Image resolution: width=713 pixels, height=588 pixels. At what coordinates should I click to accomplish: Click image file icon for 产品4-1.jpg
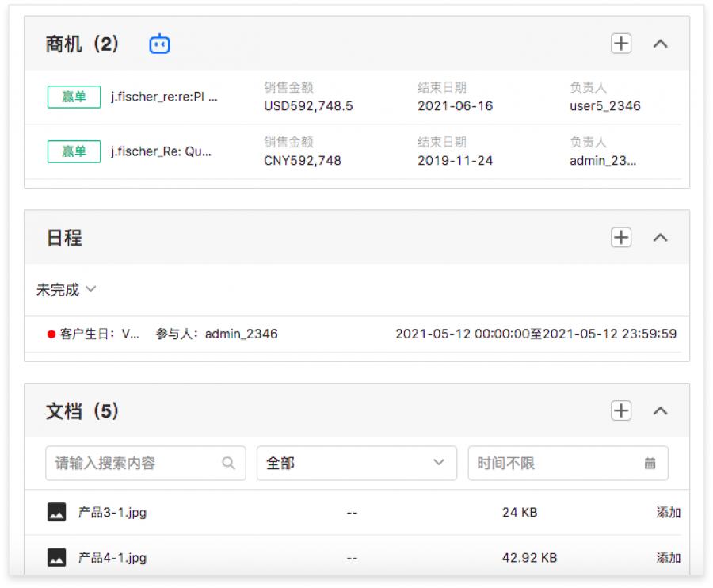56,557
